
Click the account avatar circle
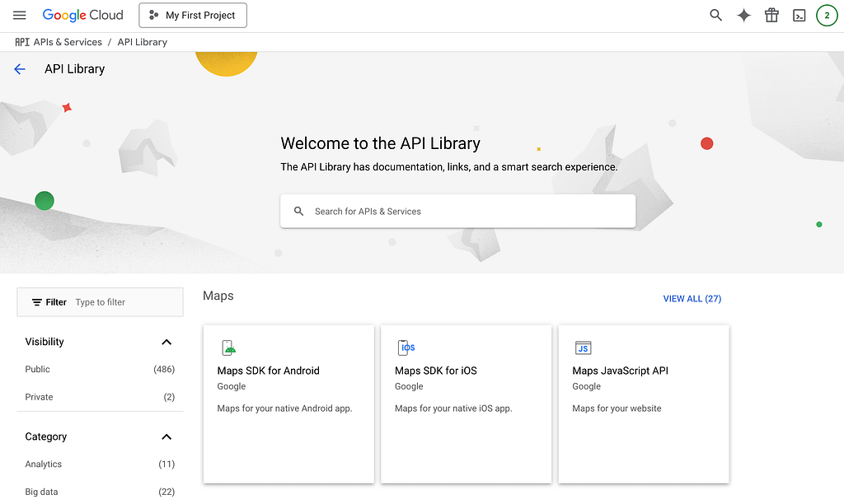click(x=827, y=15)
